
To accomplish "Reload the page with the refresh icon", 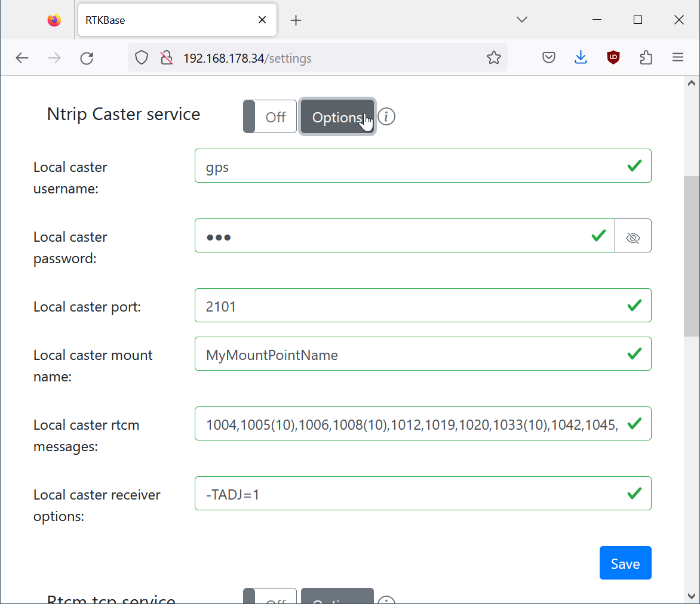I will click(x=87, y=58).
